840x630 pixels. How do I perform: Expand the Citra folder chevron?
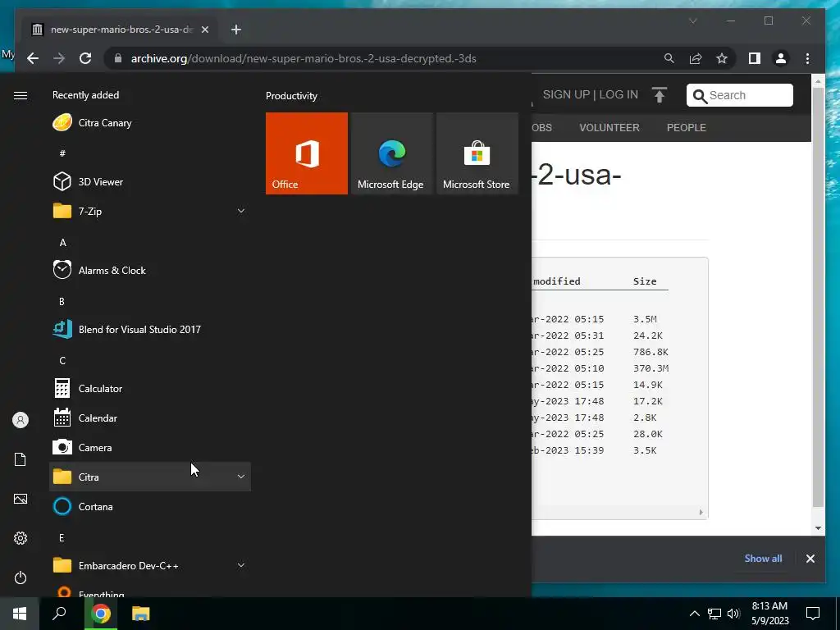(241, 477)
